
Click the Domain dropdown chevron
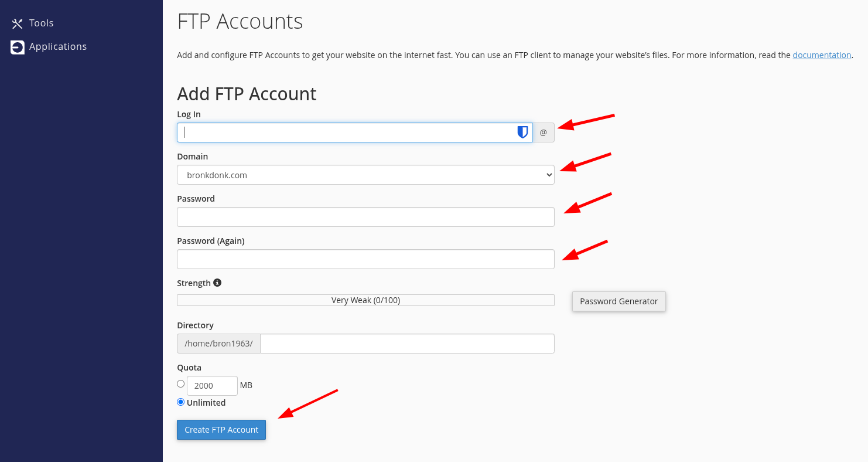coord(548,175)
